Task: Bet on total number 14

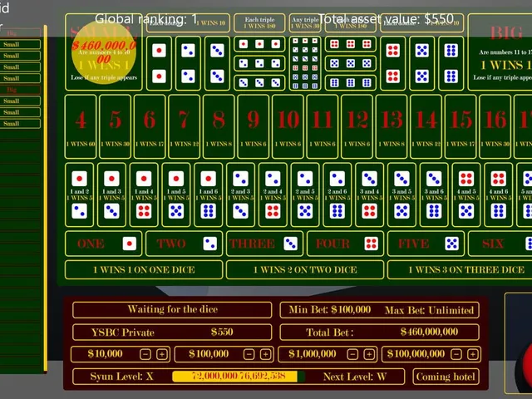Action: 426,126
